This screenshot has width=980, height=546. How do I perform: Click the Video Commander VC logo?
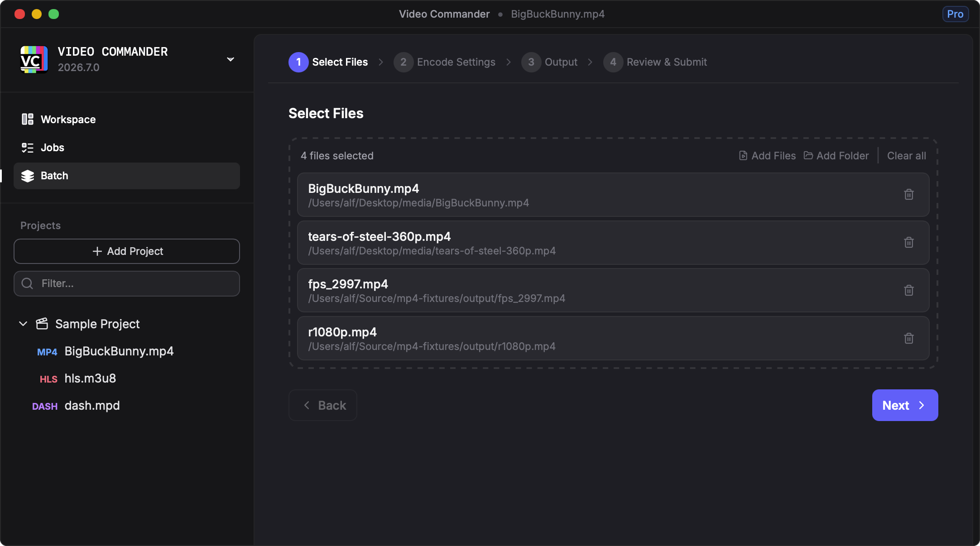[34, 59]
